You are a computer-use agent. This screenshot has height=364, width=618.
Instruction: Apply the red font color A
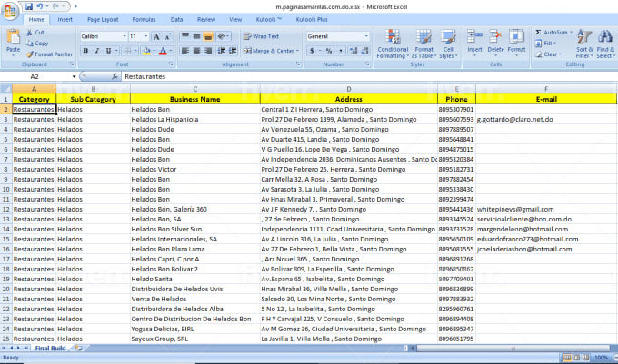point(164,51)
